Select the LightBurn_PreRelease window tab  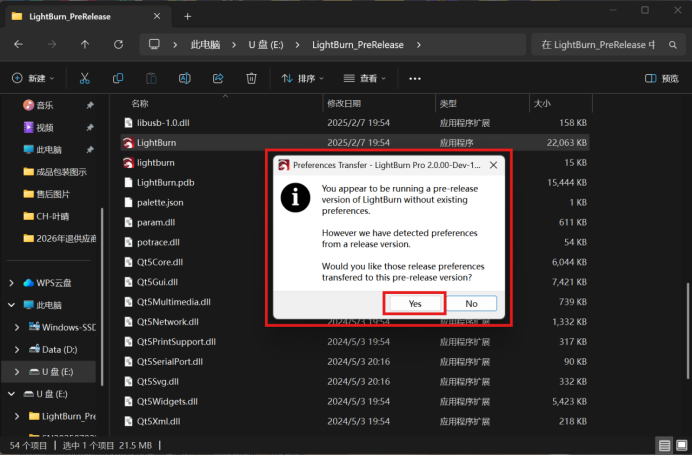86,16
